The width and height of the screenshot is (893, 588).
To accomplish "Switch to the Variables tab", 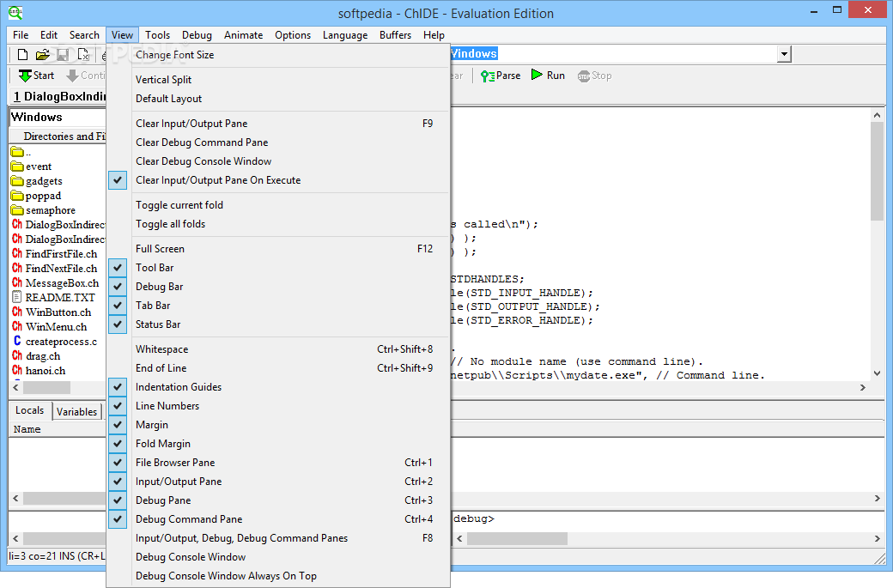I will (x=77, y=411).
